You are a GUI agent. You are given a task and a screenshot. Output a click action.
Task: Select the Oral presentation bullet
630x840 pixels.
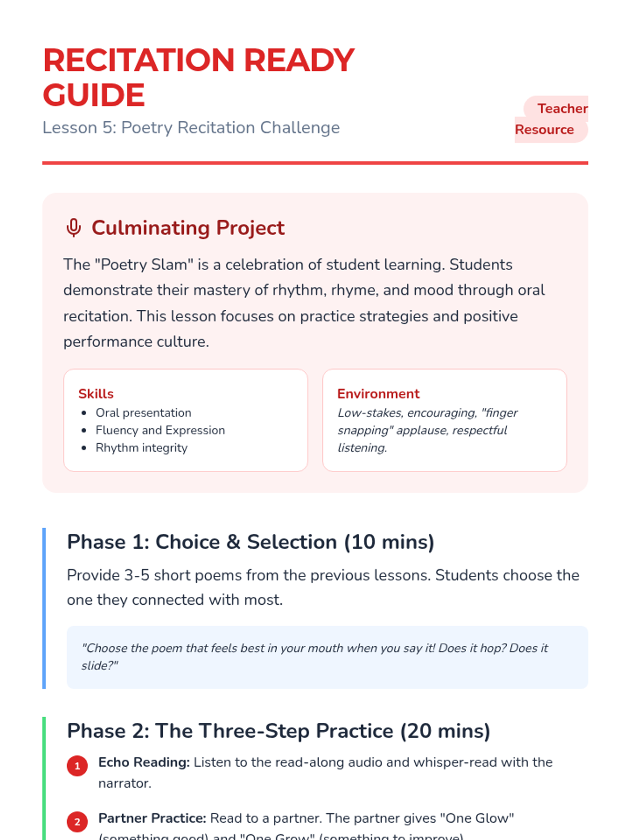[x=143, y=413]
